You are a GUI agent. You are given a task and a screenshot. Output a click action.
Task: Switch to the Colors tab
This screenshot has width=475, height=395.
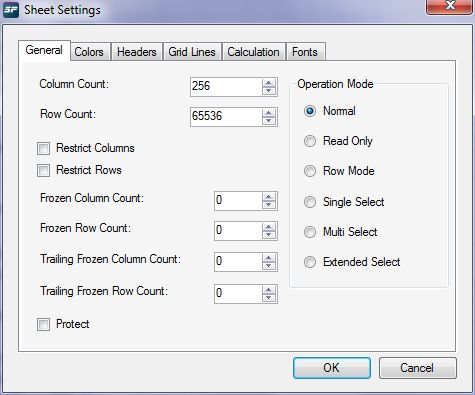click(x=90, y=52)
